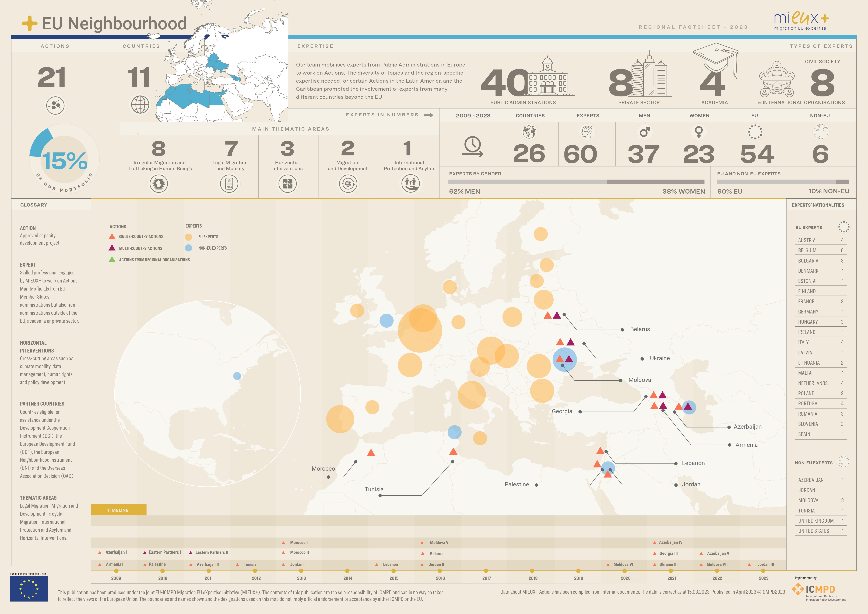Click the International Protection family icon
Viewport: 868px width, 614px height.
(x=411, y=183)
